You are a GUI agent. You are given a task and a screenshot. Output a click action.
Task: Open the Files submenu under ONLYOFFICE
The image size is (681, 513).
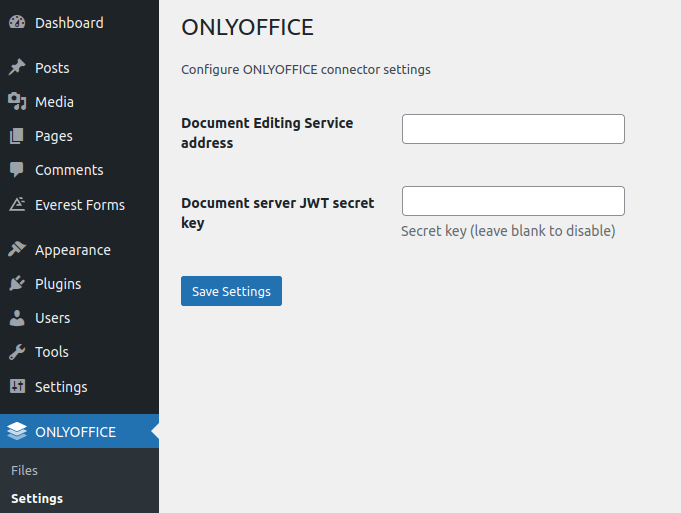[24, 470]
